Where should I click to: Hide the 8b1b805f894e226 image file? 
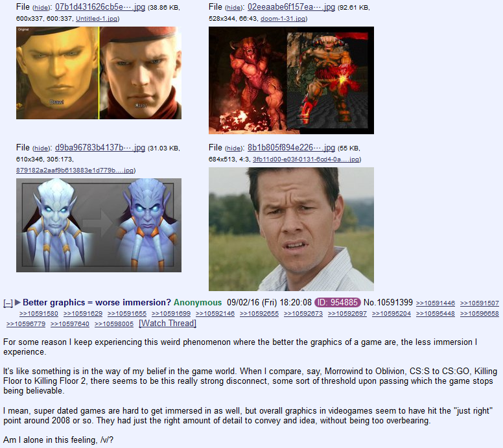[x=234, y=148]
